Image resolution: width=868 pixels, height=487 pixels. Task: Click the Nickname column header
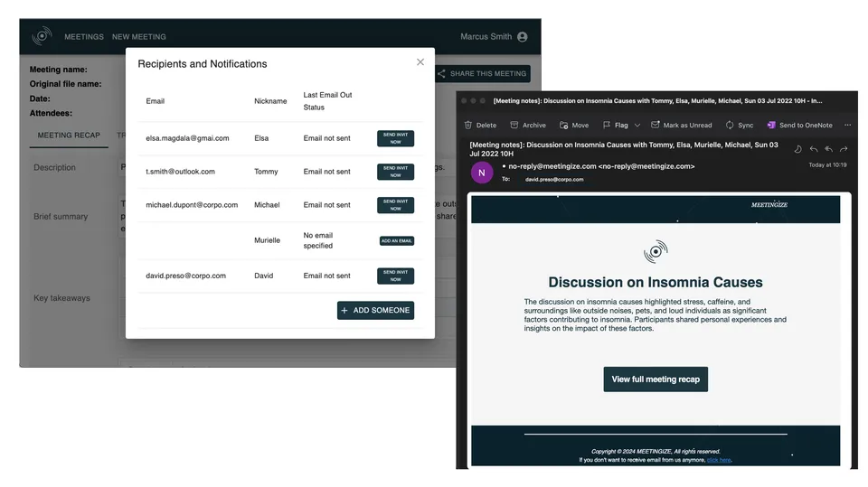click(x=270, y=101)
